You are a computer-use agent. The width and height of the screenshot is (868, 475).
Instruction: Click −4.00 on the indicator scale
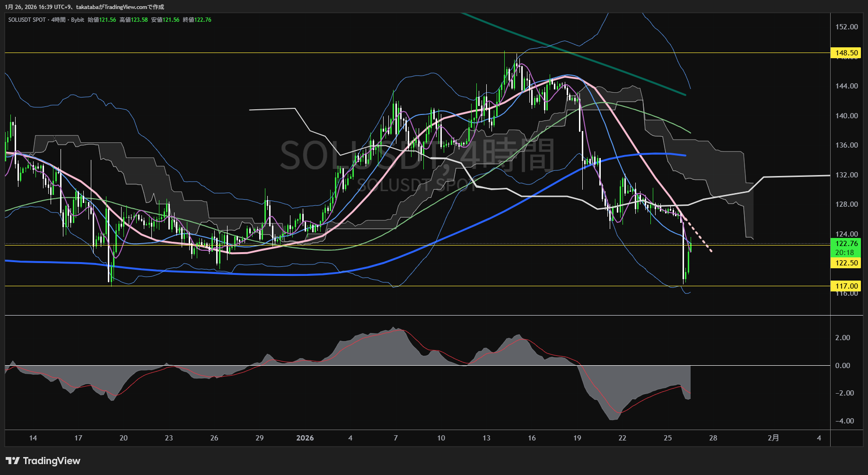(x=844, y=421)
